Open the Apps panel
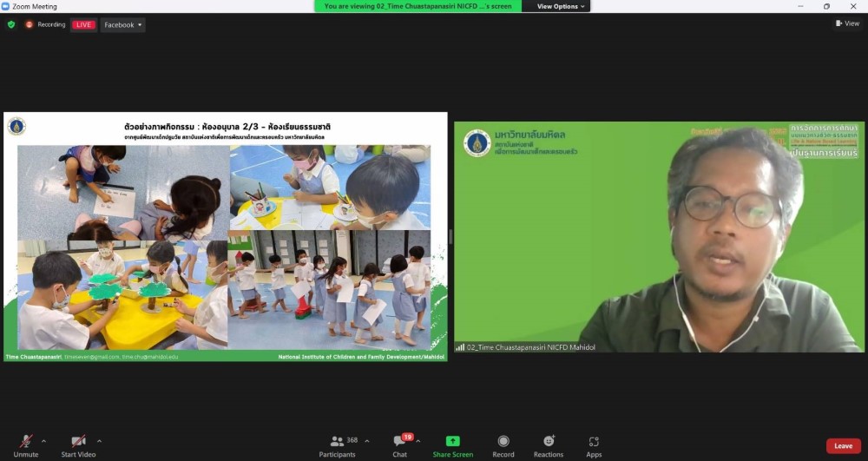The width and height of the screenshot is (868, 461). (594, 445)
